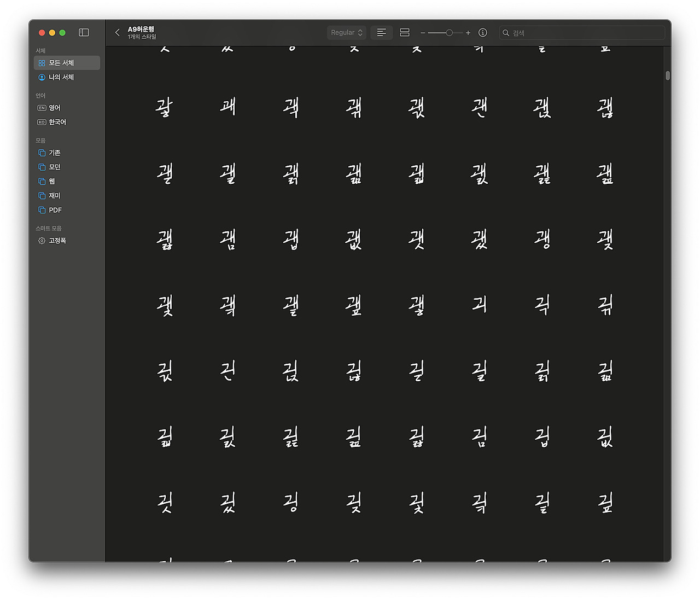
Task: Open the 기존 collection
Action: 55,153
